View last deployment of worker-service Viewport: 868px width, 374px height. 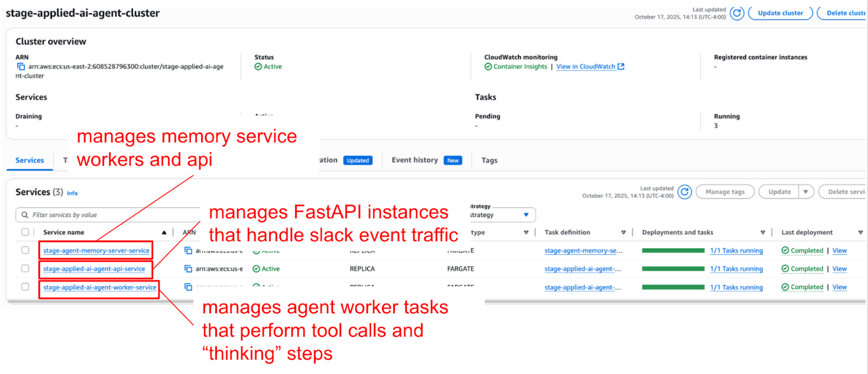click(839, 287)
